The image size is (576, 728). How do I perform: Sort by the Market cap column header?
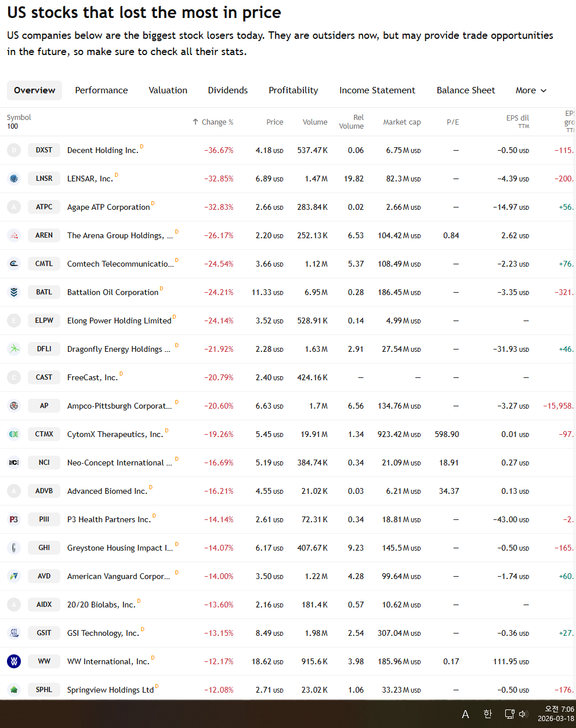(402, 122)
